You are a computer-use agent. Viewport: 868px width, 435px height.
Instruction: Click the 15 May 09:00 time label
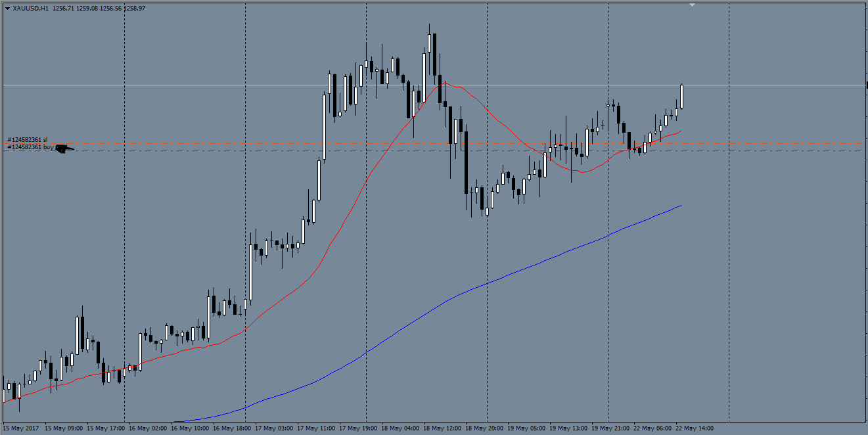pyautogui.click(x=64, y=428)
